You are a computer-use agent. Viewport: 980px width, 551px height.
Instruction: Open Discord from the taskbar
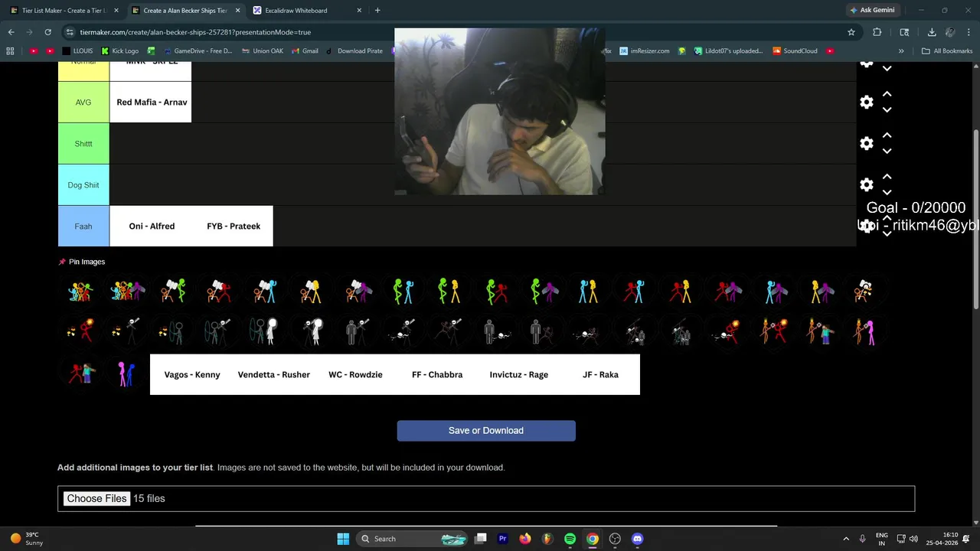click(x=637, y=539)
